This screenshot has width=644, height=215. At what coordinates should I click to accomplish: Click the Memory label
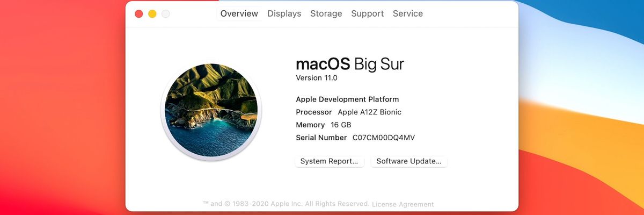[310, 125]
